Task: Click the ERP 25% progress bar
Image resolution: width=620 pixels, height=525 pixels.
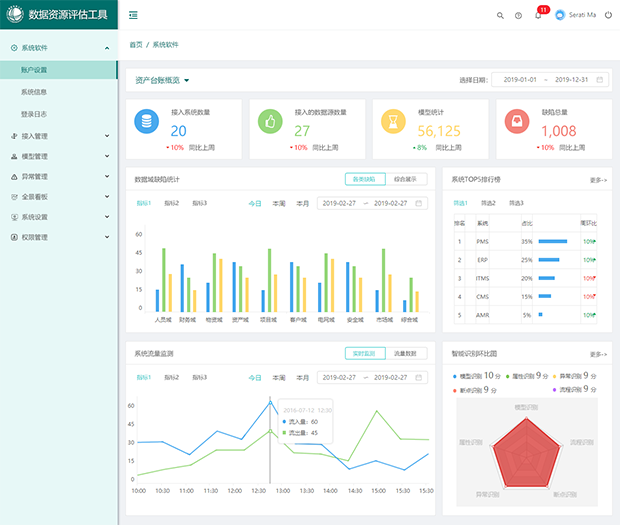Action: [549, 260]
